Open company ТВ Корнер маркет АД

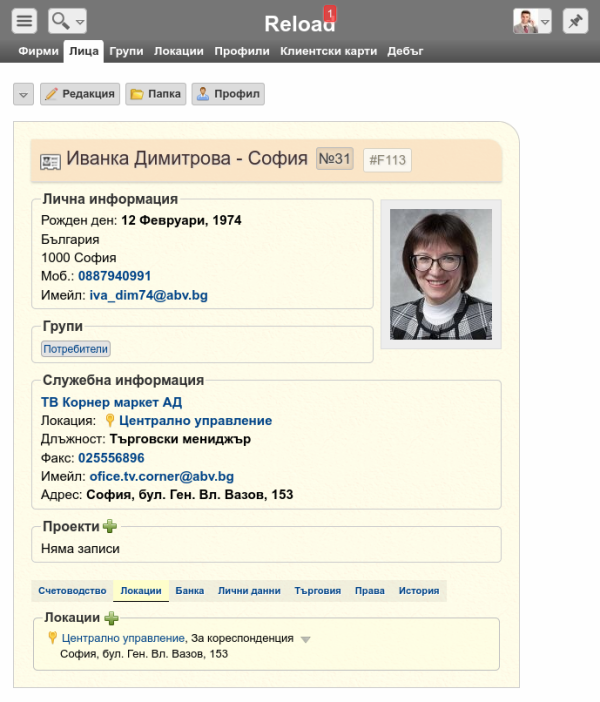(x=111, y=402)
